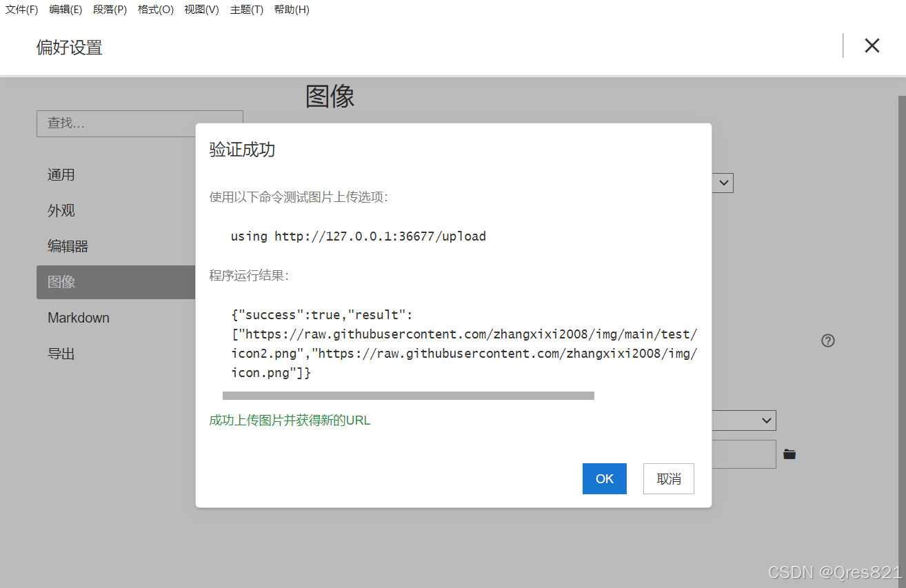
Task: Click the 偏好设置 title
Action: (69, 48)
